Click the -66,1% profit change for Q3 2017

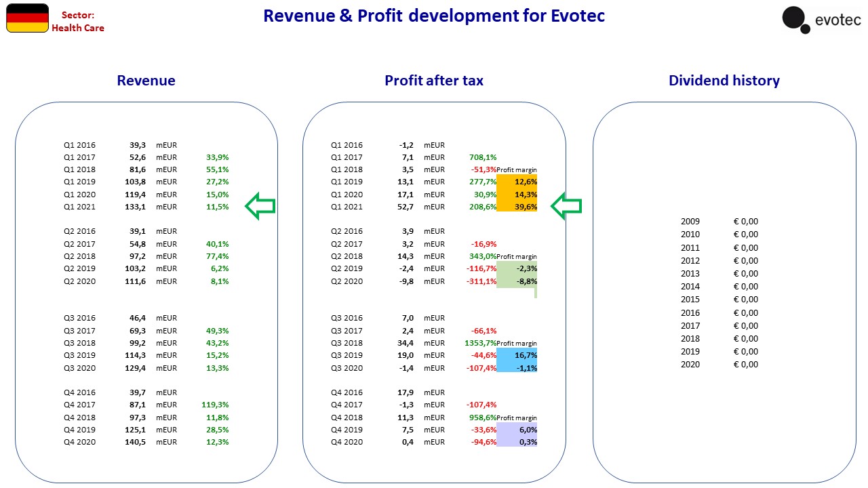coord(484,331)
